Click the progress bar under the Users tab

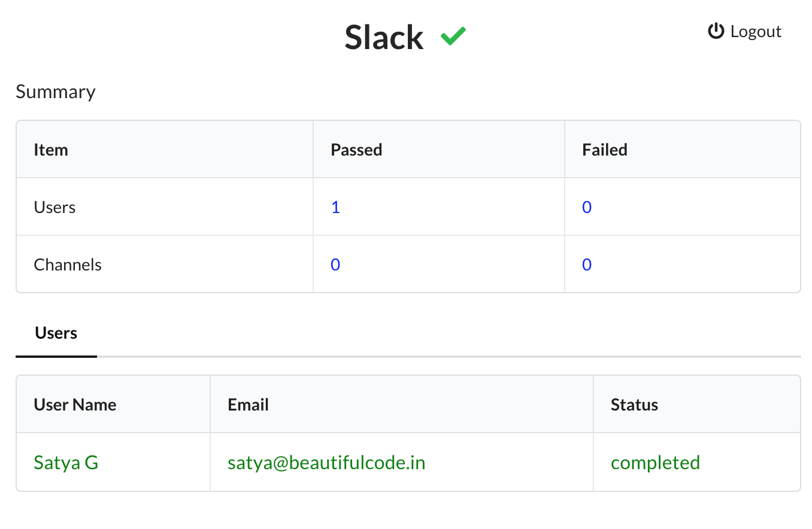(x=407, y=357)
